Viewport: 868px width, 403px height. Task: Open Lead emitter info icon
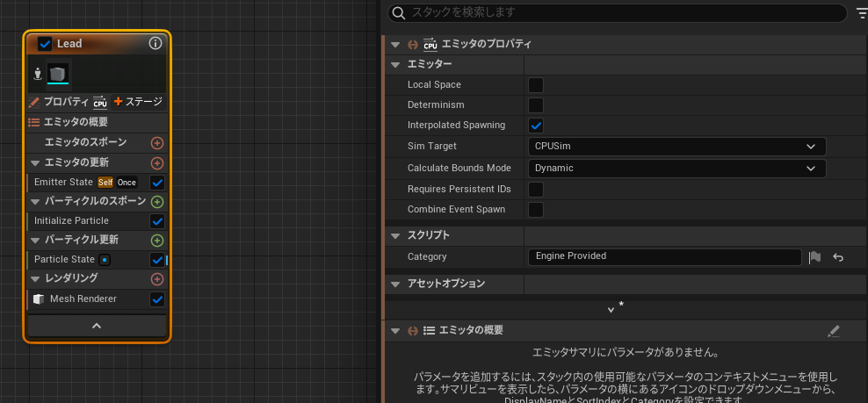[156, 43]
